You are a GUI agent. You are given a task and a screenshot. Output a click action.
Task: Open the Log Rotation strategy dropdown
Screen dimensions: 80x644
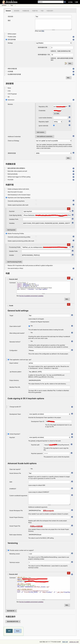pyautogui.click(x=53, y=43)
